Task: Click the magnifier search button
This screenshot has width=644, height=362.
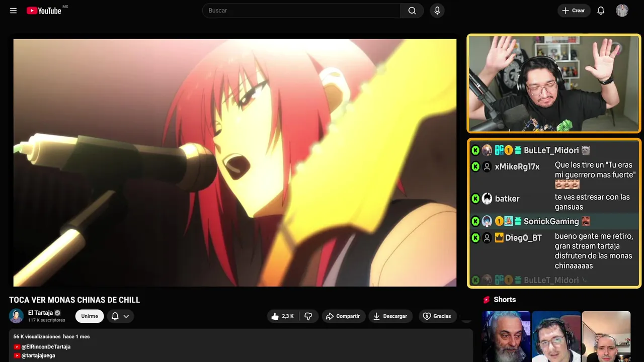Action: tap(412, 11)
